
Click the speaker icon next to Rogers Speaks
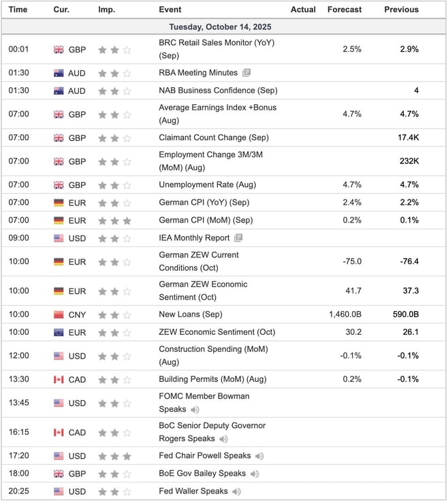pos(224,439)
